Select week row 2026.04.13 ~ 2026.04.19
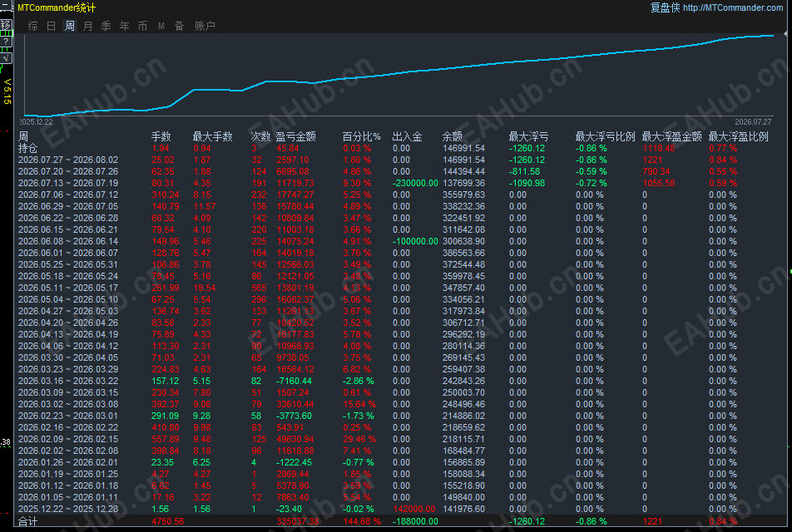This screenshot has width=792, height=532. click(68, 334)
